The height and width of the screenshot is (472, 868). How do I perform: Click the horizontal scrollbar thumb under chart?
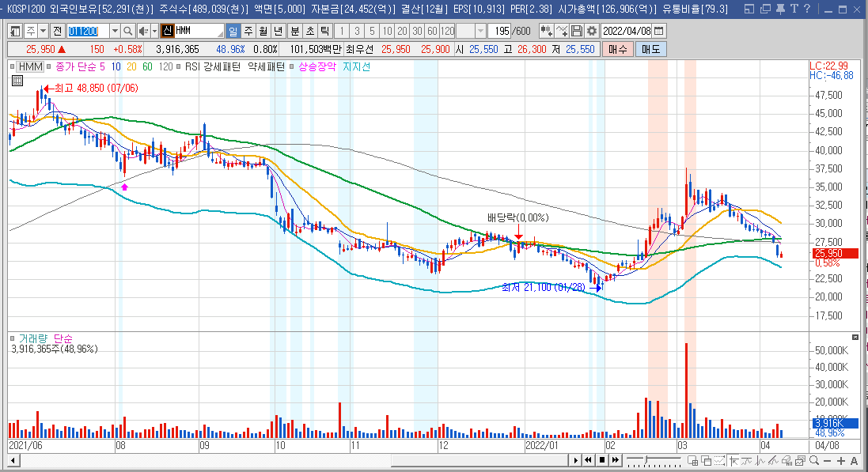pyautogui.click(x=479, y=460)
